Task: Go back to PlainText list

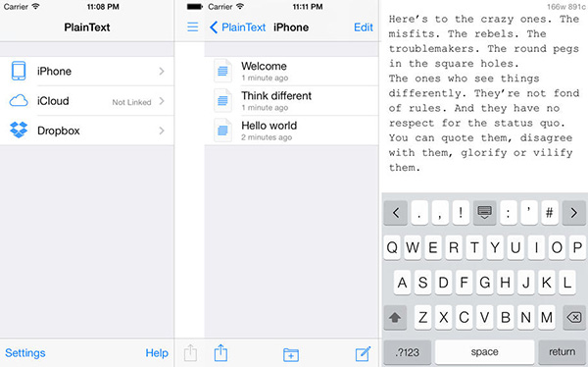Action: [x=238, y=27]
